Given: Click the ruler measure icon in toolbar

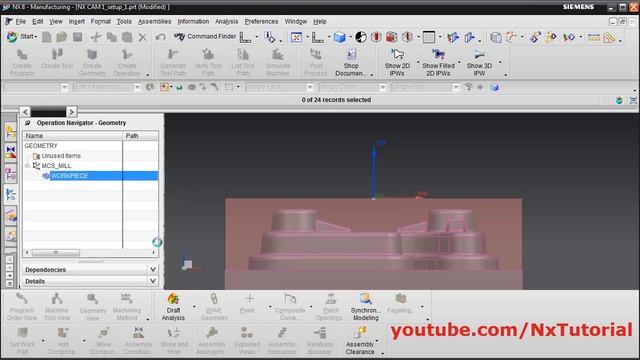Looking at the screenshot, I should coord(593,38).
